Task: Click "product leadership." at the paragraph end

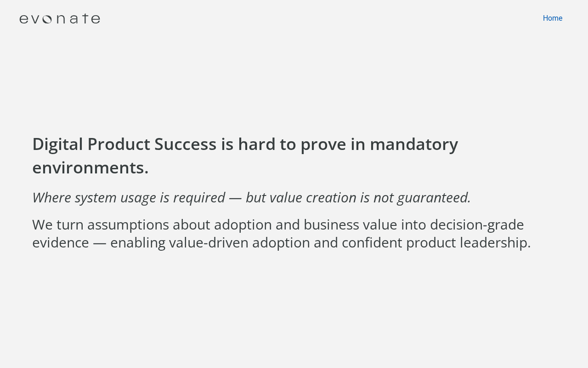Action: point(468,243)
